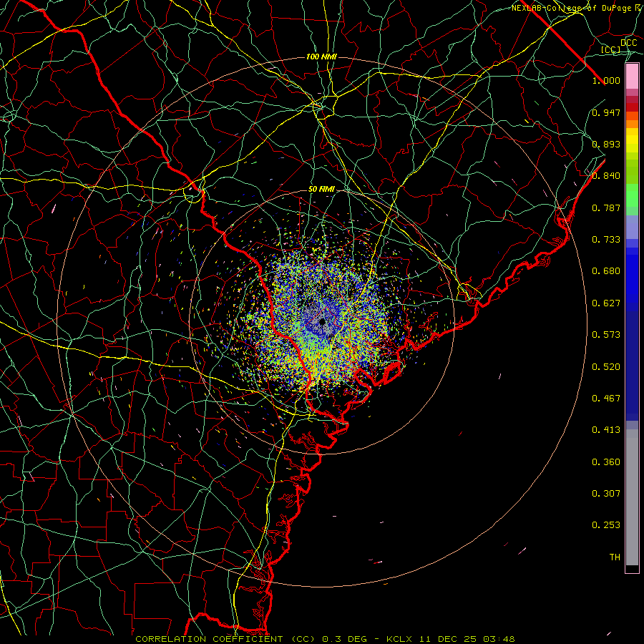This screenshot has width=644, height=644.
Task: Click the 0.467 scale value
Action: tap(606, 399)
